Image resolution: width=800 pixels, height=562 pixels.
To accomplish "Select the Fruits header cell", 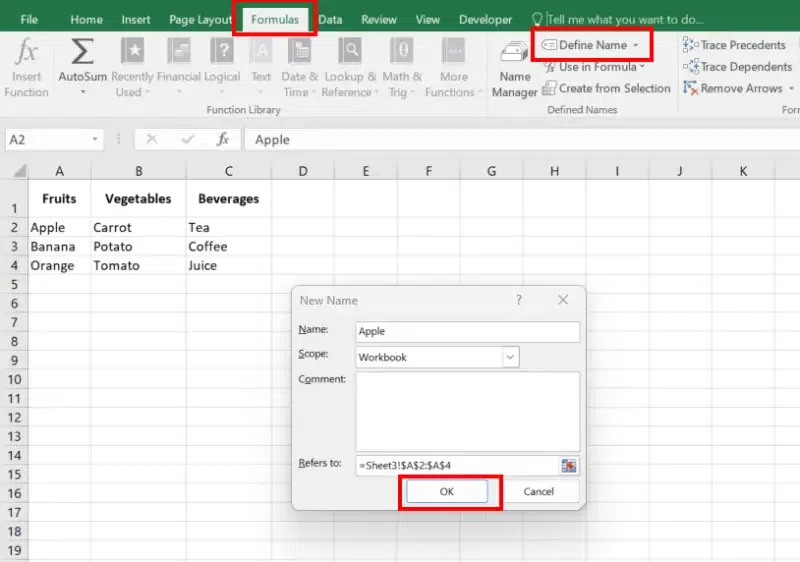I will pyautogui.click(x=60, y=199).
